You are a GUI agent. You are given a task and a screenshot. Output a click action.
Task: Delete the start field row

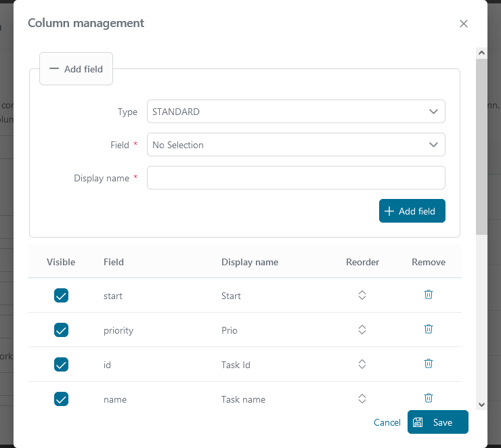point(428,295)
